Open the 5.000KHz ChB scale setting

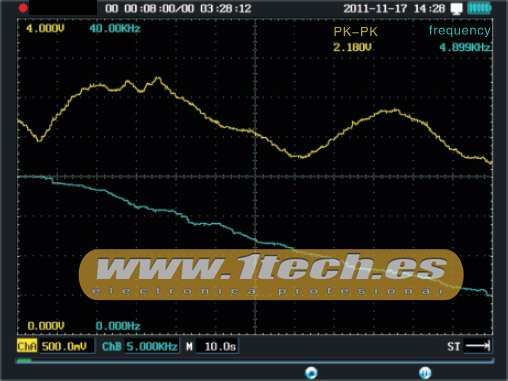tap(152, 347)
